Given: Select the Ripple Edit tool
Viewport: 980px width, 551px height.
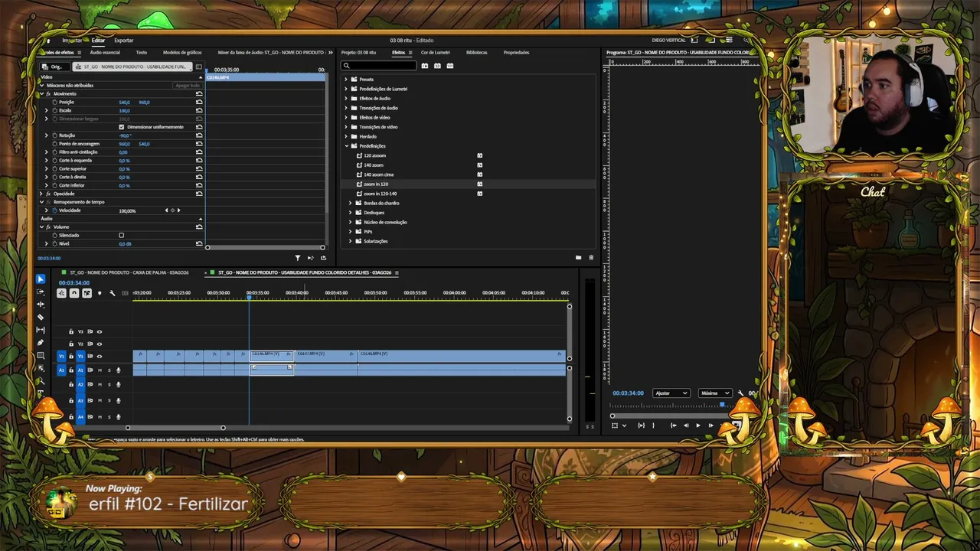Looking at the screenshot, I should coord(41,305).
